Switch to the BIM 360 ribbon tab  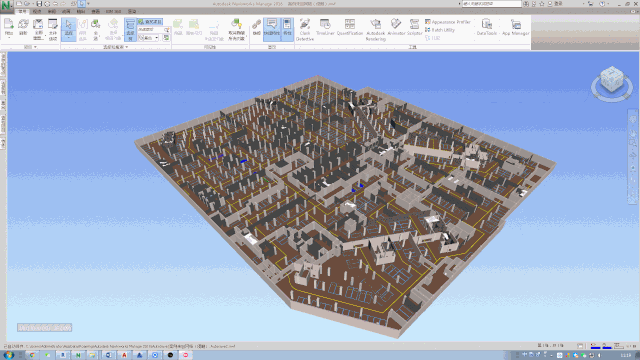pos(113,11)
